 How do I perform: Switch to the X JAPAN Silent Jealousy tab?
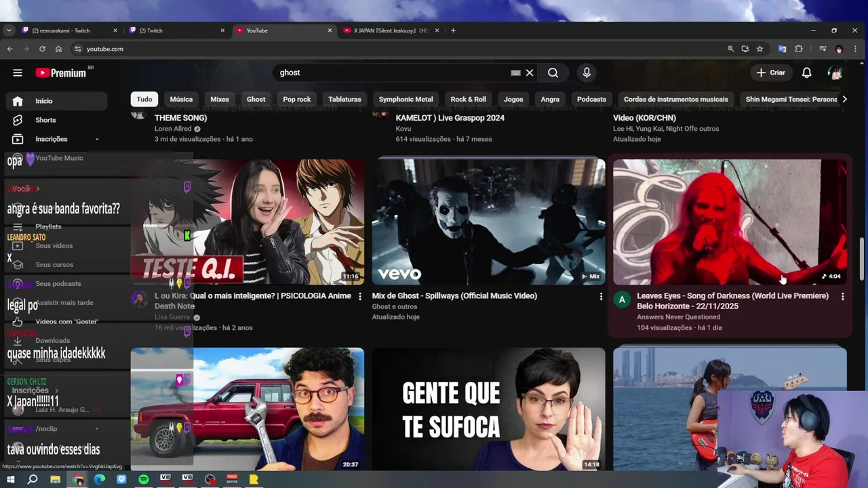tap(390, 30)
